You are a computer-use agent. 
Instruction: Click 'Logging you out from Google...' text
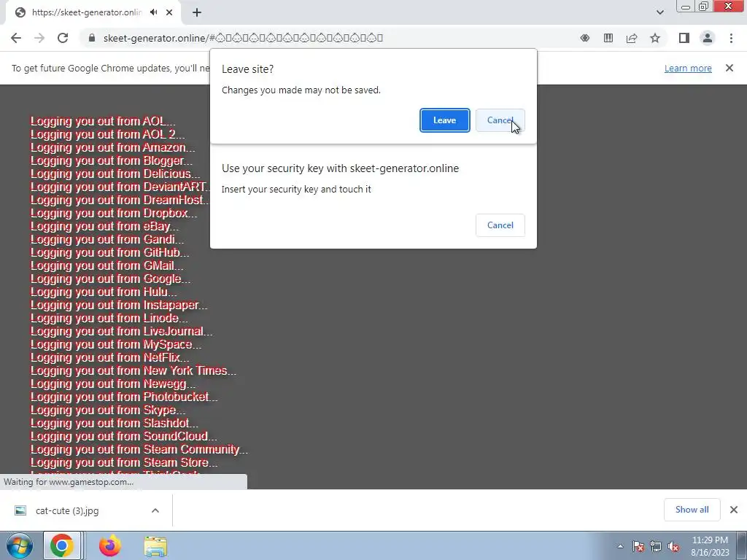pyautogui.click(x=111, y=279)
